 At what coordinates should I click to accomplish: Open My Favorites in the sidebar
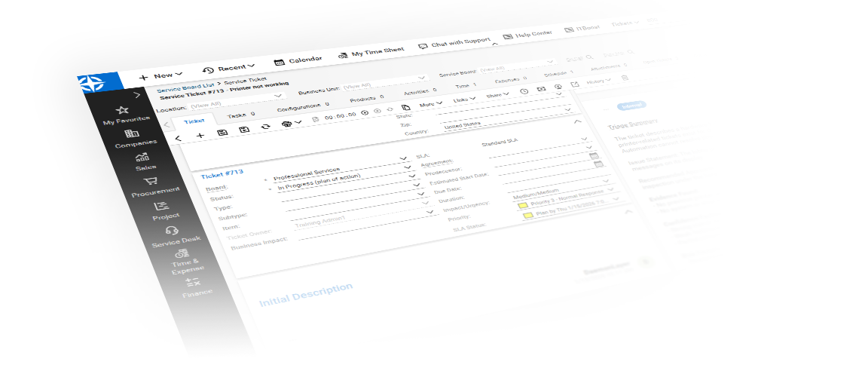tap(125, 115)
